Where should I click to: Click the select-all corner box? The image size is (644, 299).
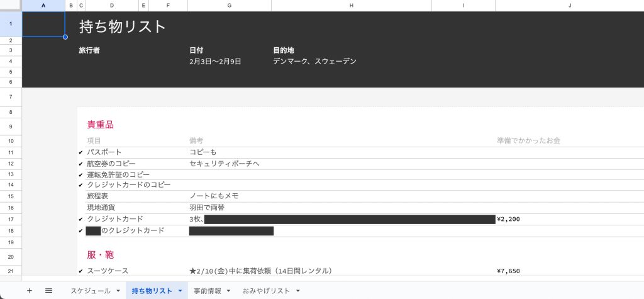pyautogui.click(x=11, y=6)
